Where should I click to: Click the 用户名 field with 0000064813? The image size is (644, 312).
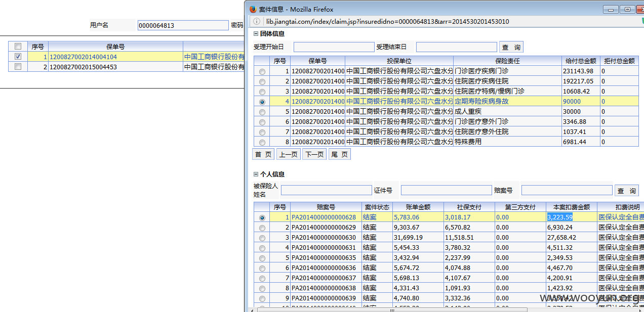(x=183, y=25)
